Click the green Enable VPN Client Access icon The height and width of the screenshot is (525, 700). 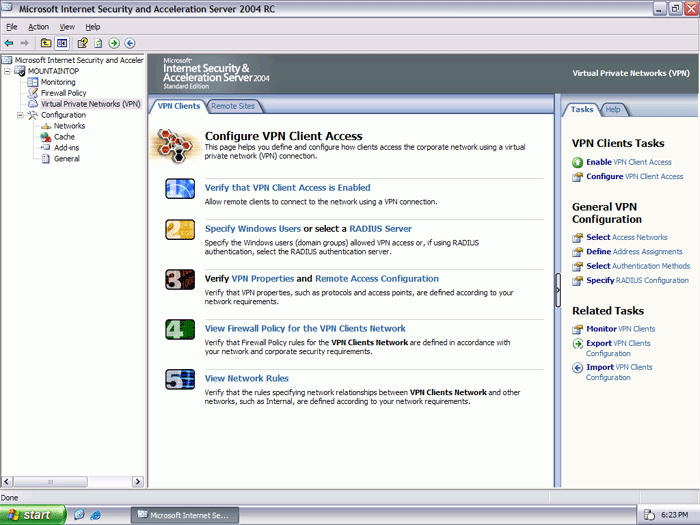coord(577,162)
